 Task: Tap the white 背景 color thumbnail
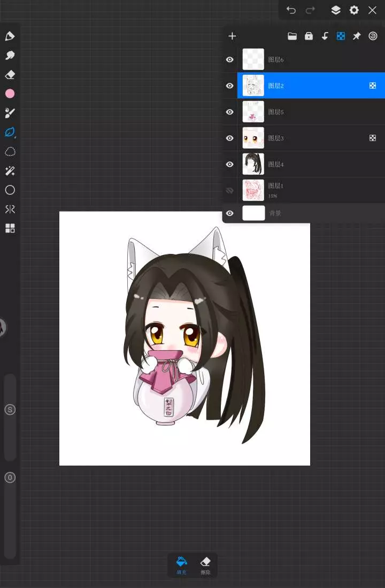coord(253,213)
